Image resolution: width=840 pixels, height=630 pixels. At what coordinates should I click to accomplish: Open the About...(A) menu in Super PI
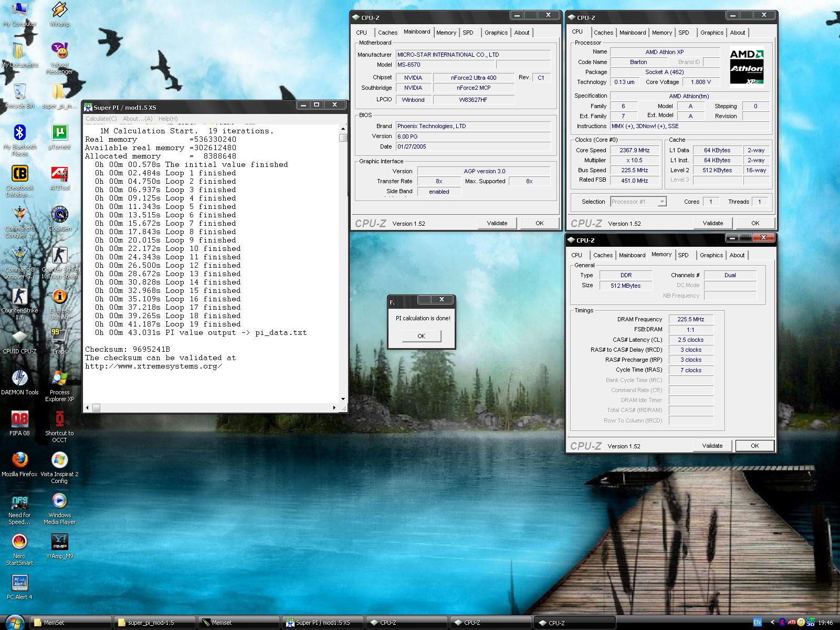138,119
